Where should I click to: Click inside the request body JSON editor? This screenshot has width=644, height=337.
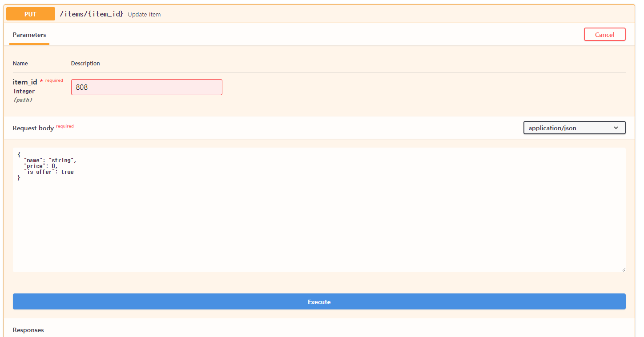point(319,210)
